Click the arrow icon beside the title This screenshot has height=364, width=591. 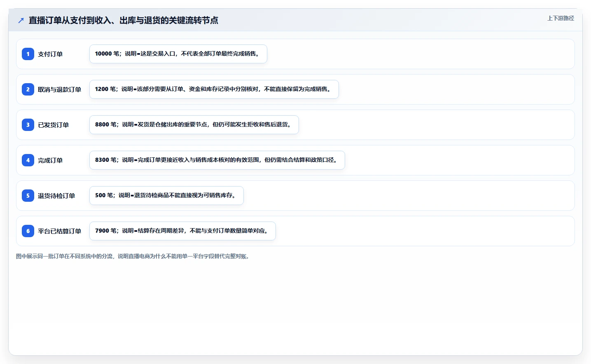(x=21, y=20)
